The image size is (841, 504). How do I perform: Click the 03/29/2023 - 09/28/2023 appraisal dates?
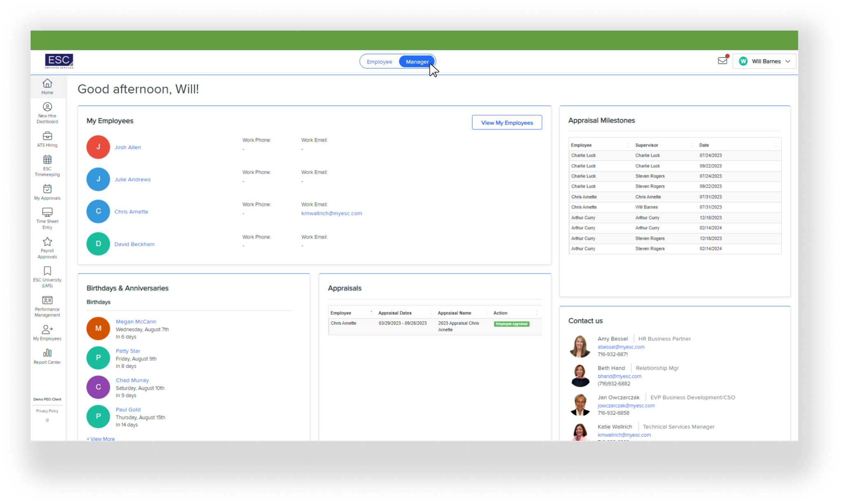click(403, 323)
